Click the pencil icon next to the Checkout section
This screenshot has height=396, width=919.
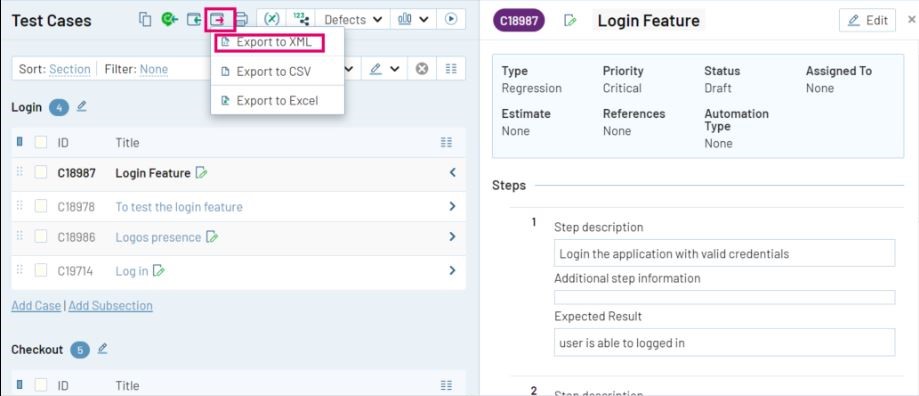pyautogui.click(x=103, y=348)
